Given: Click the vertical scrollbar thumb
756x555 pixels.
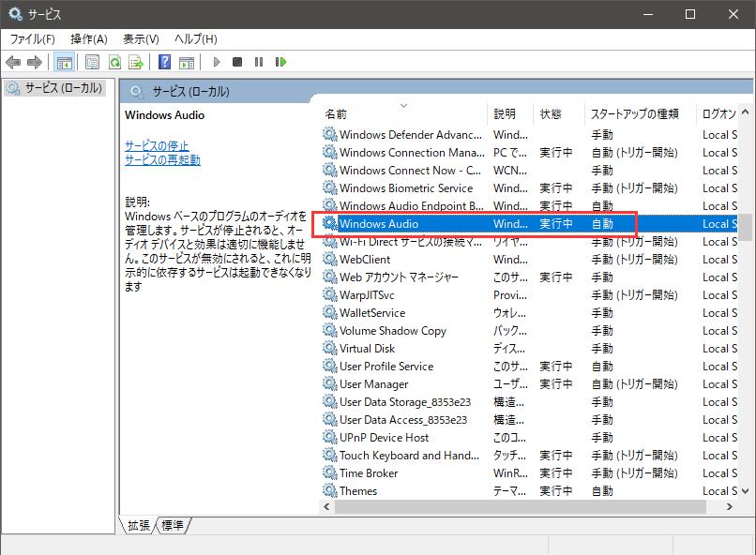Looking at the screenshot, I should (x=746, y=228).
